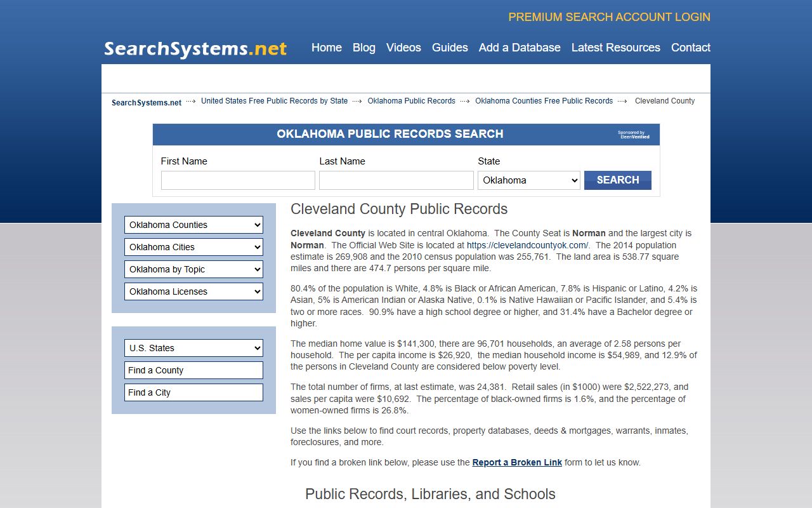Open Oklahoma Public Records breadcrumb
Image resolution: width=812 pixels, height=508 pixels.
pos(411,101)
